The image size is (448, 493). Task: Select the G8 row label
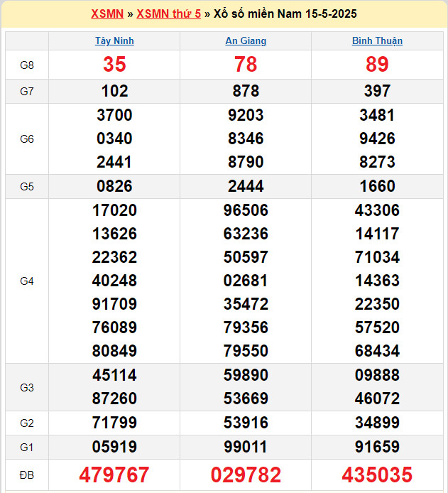(x=27, y=65)
